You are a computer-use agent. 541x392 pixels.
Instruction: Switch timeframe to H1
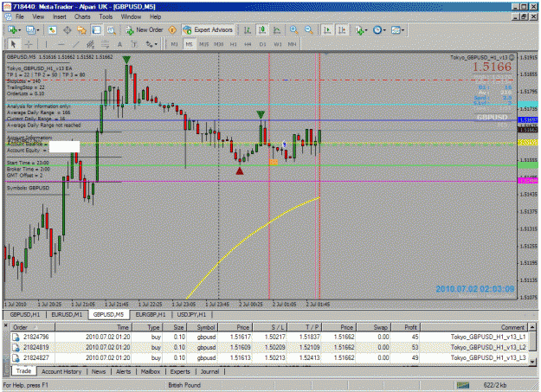[x=233, y=44]
